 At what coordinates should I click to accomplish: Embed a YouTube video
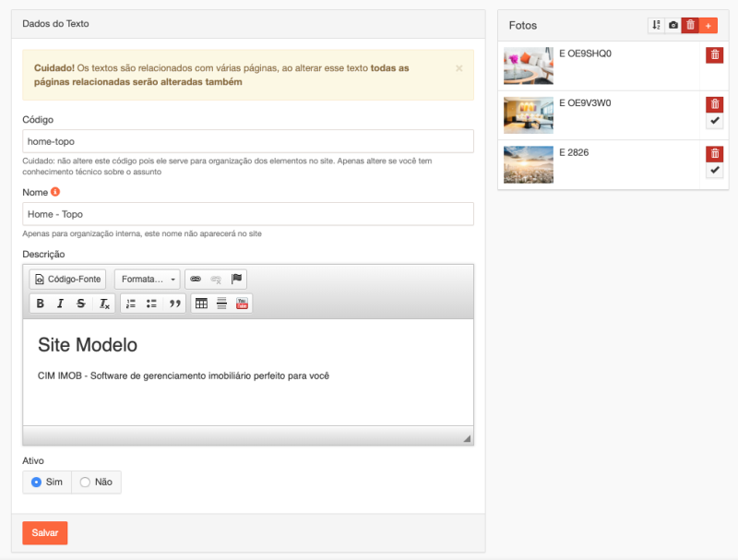(x=242, y=304)
